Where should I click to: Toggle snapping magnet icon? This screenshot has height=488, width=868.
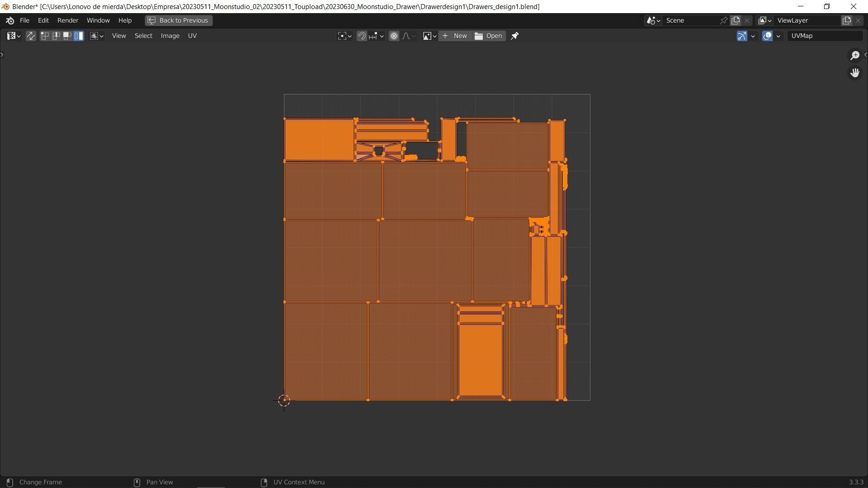pyautogui.click(x=362, y=36)
